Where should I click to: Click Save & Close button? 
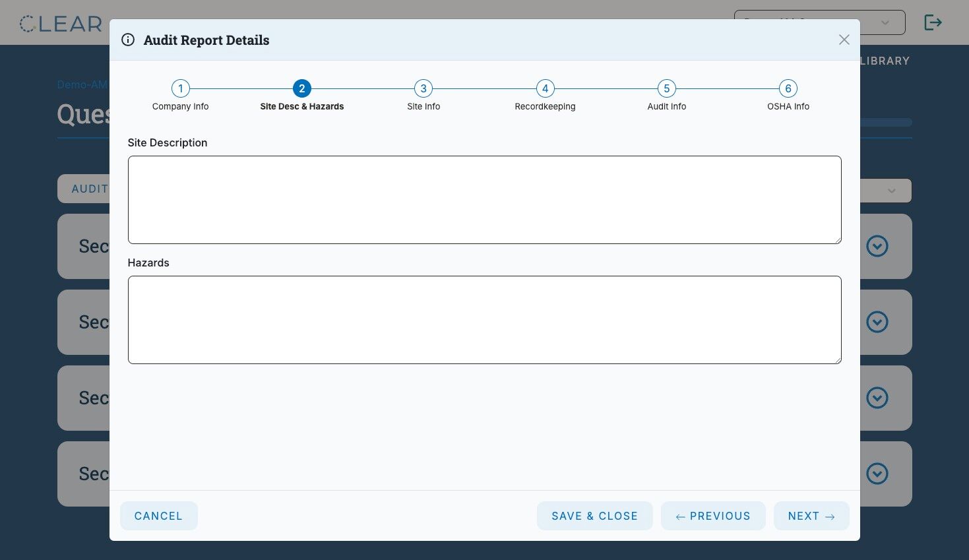[594, 516]
